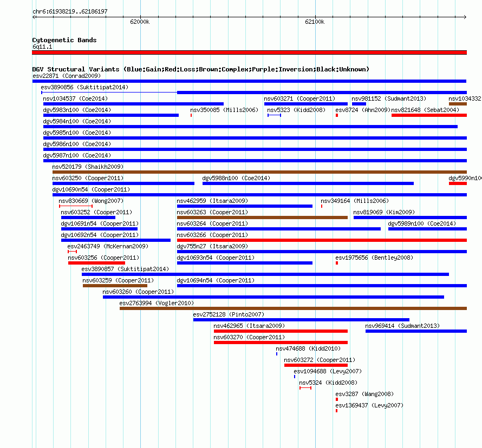Viewport: 482px width, 448px height.
Task: Click the esv22871 (Conrad2009) variant label
Action: (67, 76)
